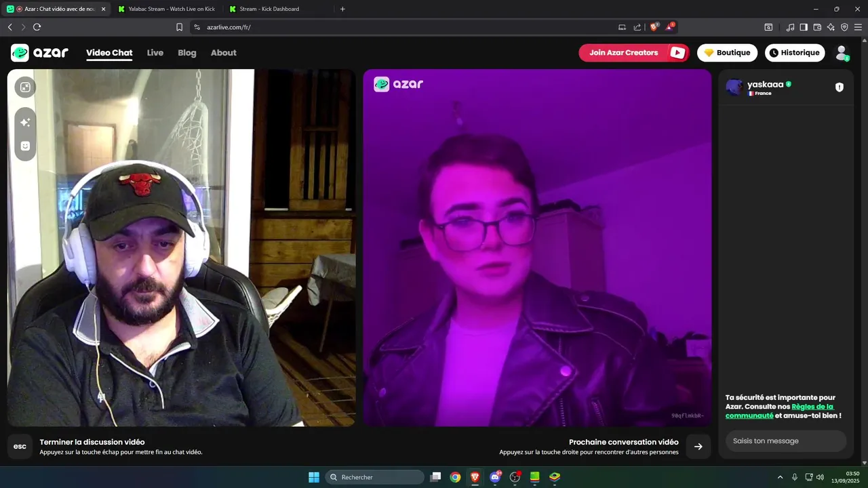Open the Video Chat tab
The height and width of the screenshot is (488, 868).
[109, 53]
